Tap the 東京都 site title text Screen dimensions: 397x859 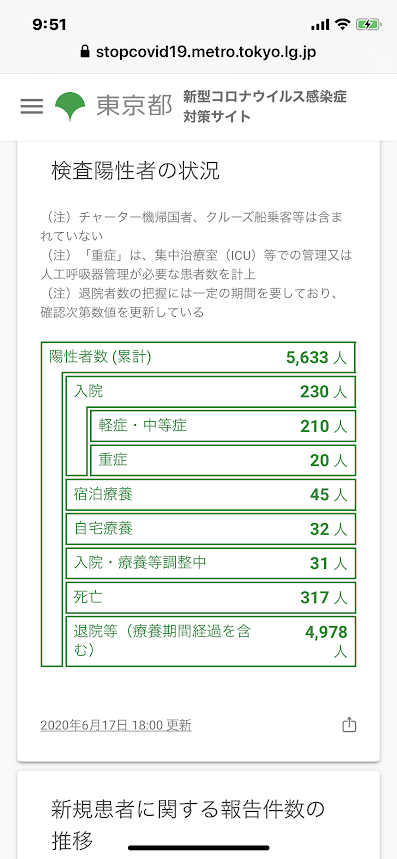[x=134, y=107]
